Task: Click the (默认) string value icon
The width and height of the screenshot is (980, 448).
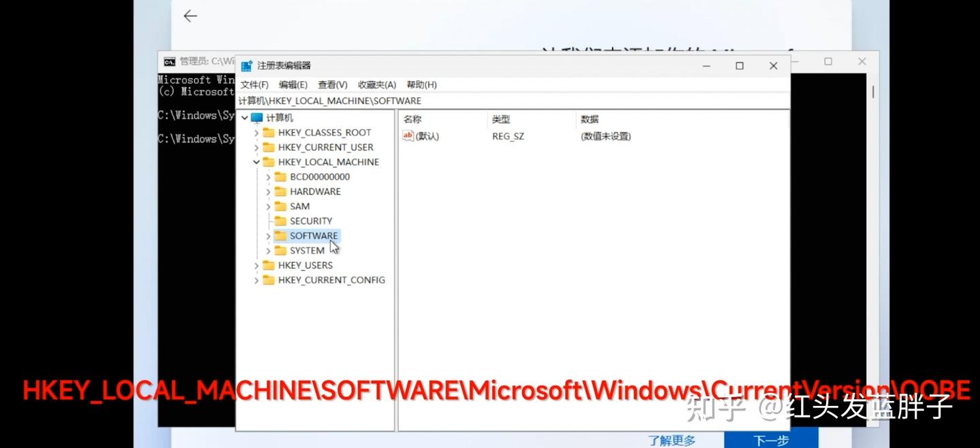Action: pyautogui.click(x=408, y=136)
